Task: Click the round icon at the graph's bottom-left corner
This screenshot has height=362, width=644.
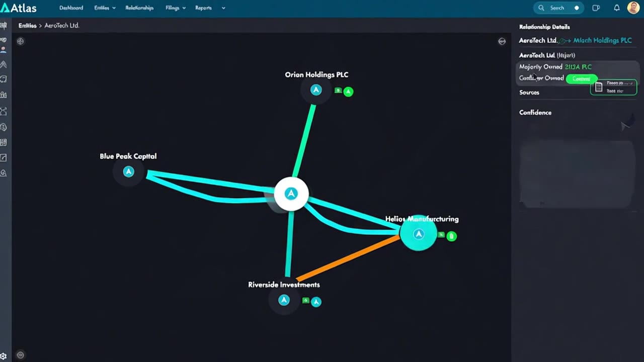Action: pos(20,355)
